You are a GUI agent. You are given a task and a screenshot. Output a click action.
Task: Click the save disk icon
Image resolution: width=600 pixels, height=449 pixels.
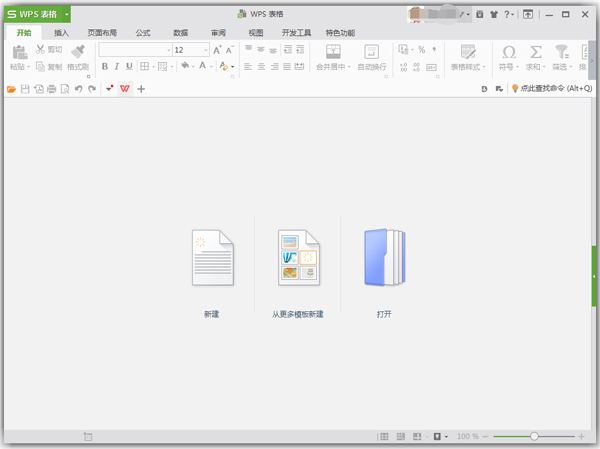click(25, 89)
